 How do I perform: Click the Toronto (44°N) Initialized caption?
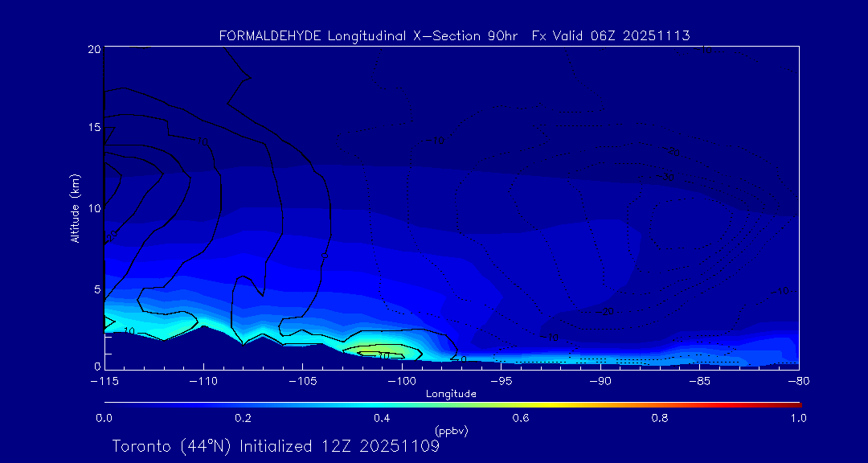pos(275,446)
